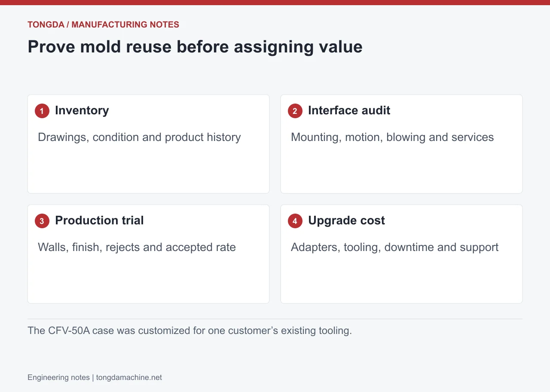Viewport: 550px width, 392px height.
Task: Click the red top banner bar
Action: click(x=275, y=3)
